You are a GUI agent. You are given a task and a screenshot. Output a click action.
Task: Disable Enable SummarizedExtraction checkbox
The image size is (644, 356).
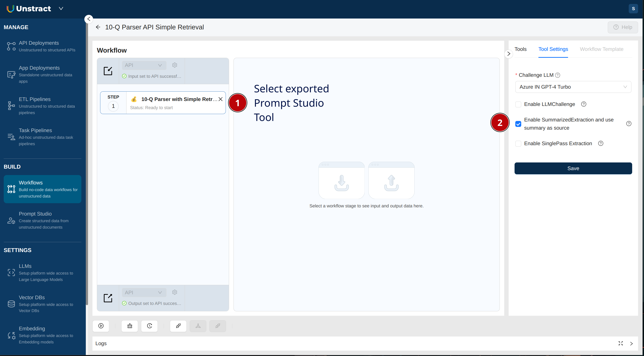click(x=518, y=124)
